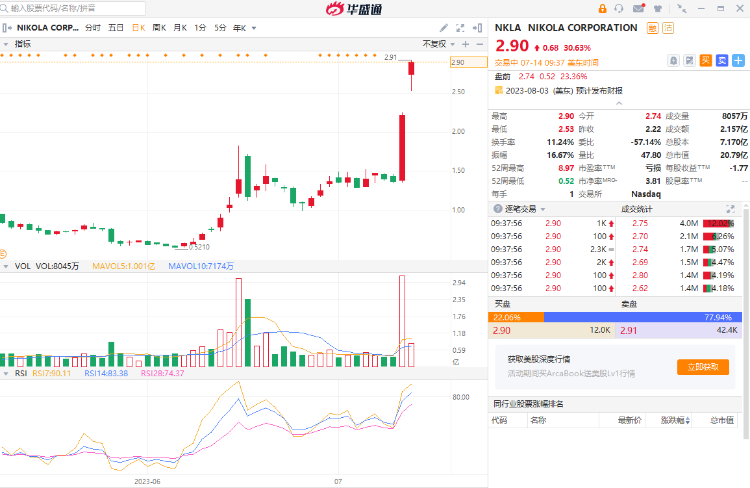Open the more periods dropdown arrow after 年K
Image resolution: width=750 pixels, height=488 pixels.
coord(254,28)
